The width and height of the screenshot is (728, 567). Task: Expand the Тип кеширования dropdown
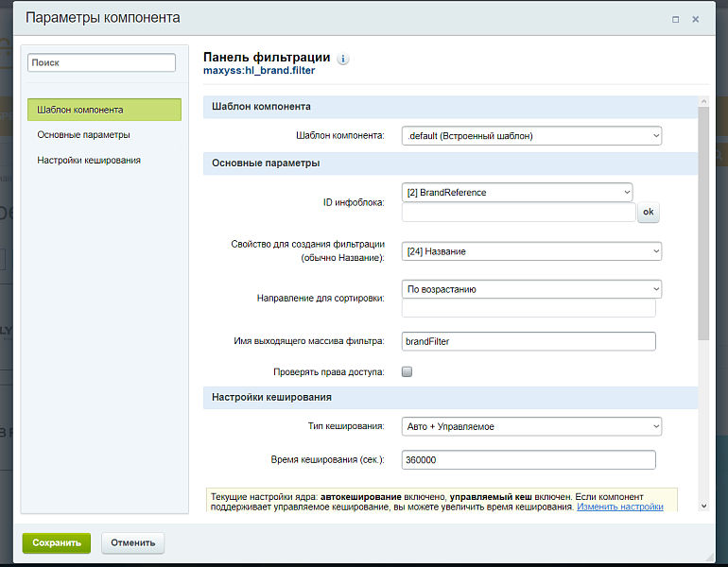coord(531,427)
